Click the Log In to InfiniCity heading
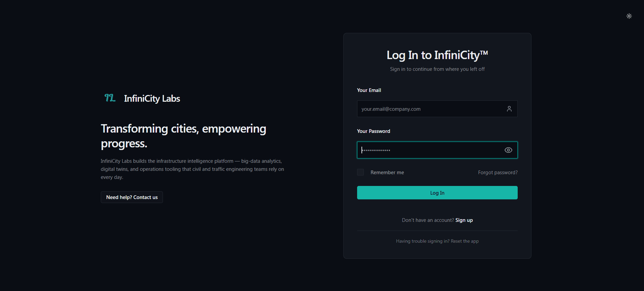Viewport: 644px width, 291px height. 437,55
